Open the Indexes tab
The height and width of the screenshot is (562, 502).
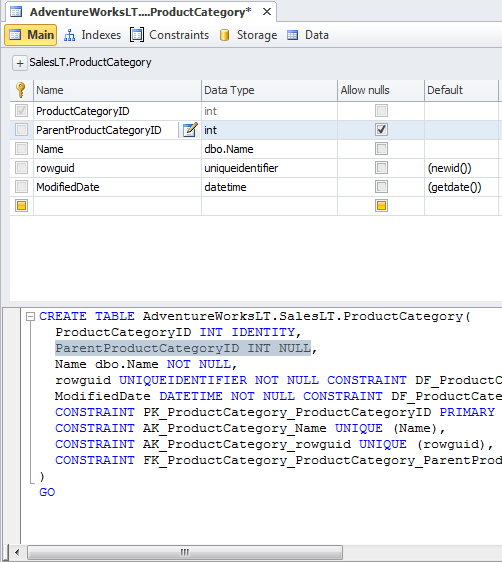click(x=92, y=35)
